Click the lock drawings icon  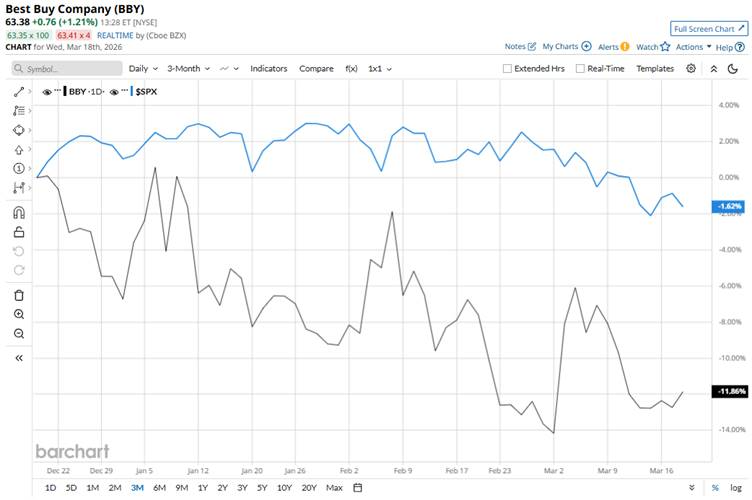coord(19,231)
